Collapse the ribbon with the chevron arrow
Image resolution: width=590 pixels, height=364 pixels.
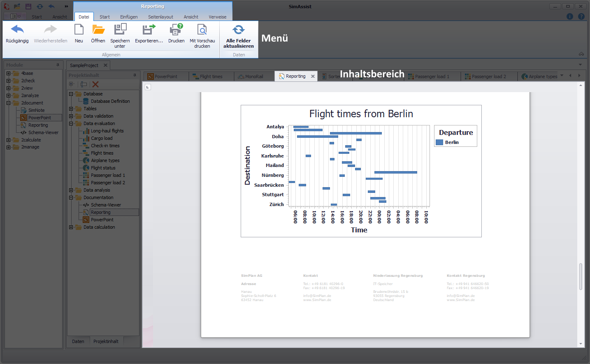click(x=581, y=54)
